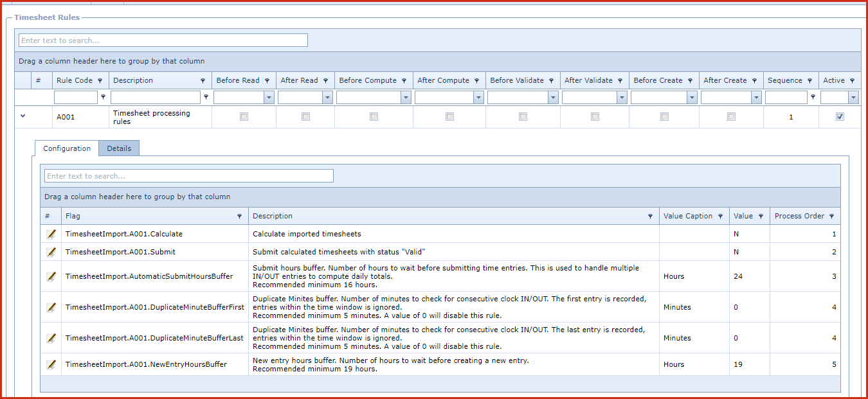Toggle the Active checkbox for rule A001
The height and width of the screenshot is (399, 868).
click(x=840, y=117)
